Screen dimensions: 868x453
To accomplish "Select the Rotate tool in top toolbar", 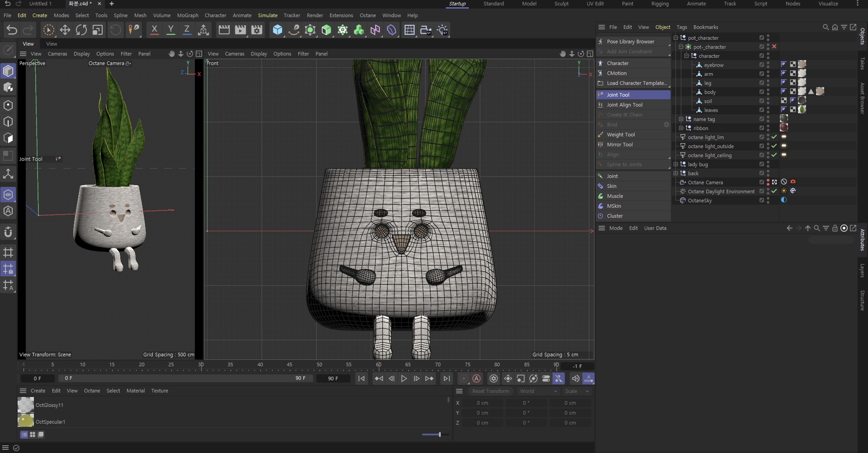I will pos(81,30).
